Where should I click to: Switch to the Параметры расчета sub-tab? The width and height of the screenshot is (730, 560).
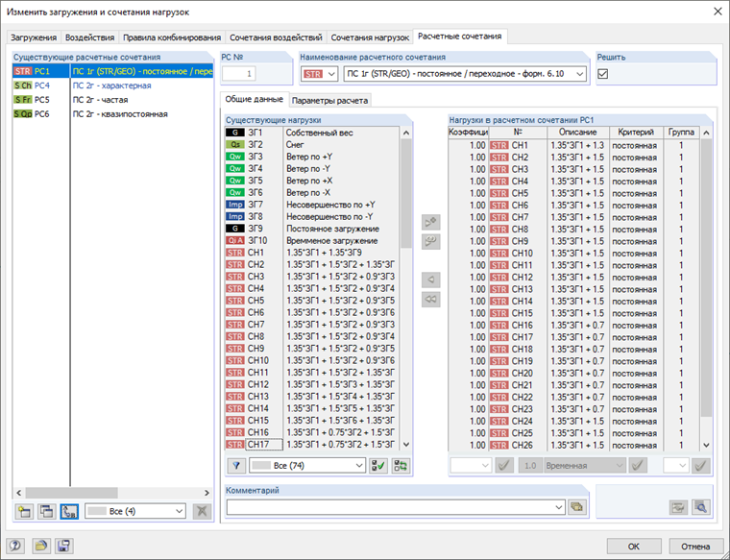tap(329, 100)
